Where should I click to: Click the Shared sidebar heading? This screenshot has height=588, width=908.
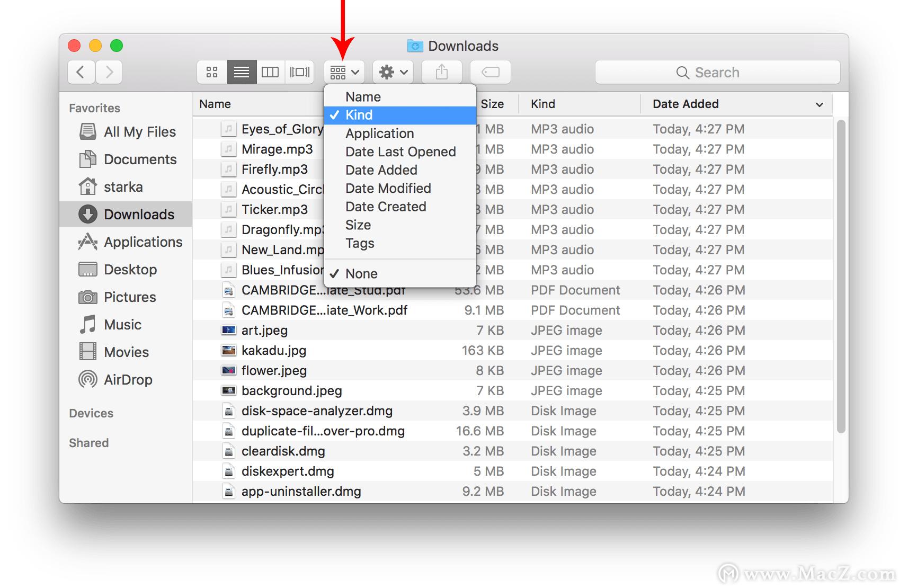click(89, 443)
